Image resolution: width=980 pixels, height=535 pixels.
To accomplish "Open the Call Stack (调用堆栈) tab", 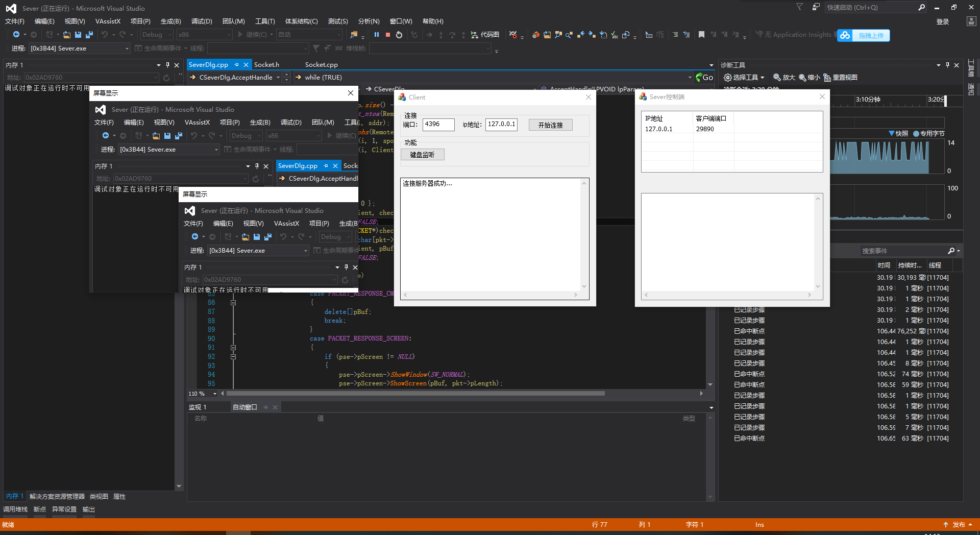I will (x=15, y=509).
